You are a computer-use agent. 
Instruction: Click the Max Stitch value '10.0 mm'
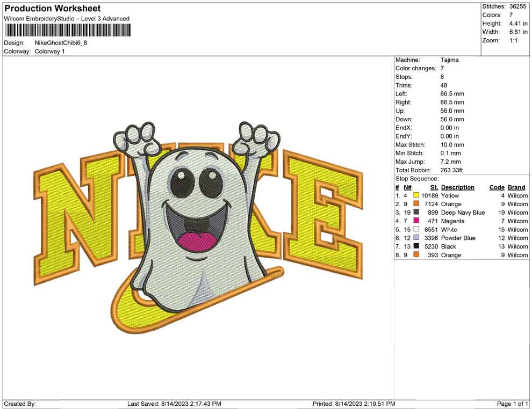[452, 145]
